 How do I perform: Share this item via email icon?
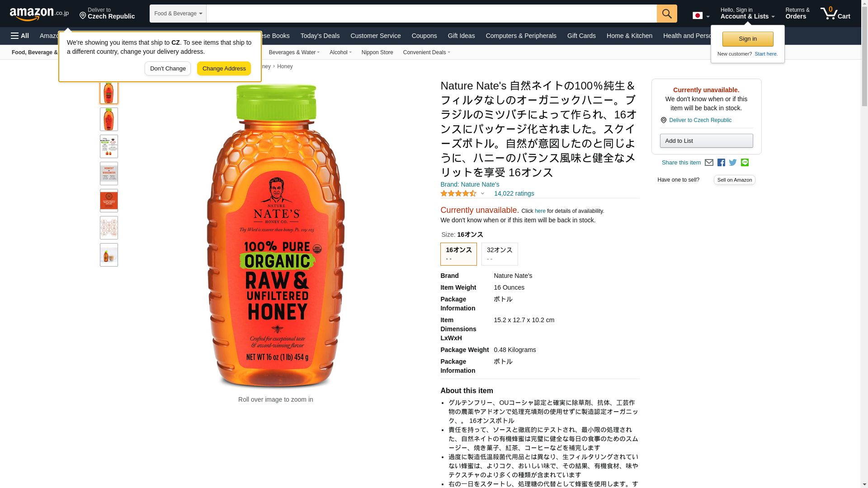point(709,163)
